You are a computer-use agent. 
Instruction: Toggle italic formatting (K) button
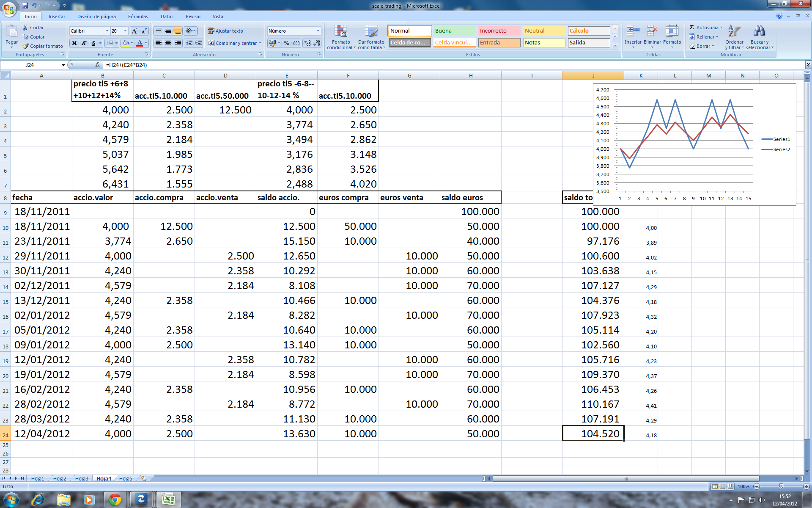84,43
